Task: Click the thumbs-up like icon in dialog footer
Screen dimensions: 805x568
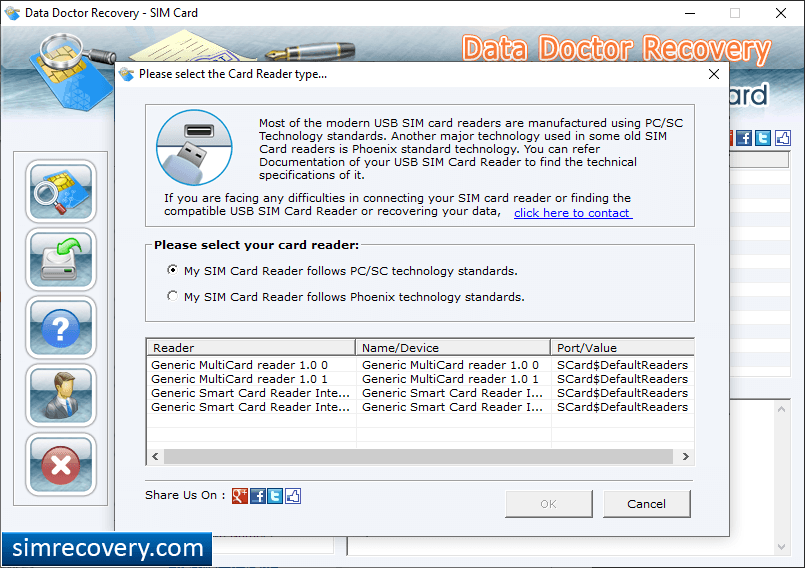Action: [x=293, y=496]
